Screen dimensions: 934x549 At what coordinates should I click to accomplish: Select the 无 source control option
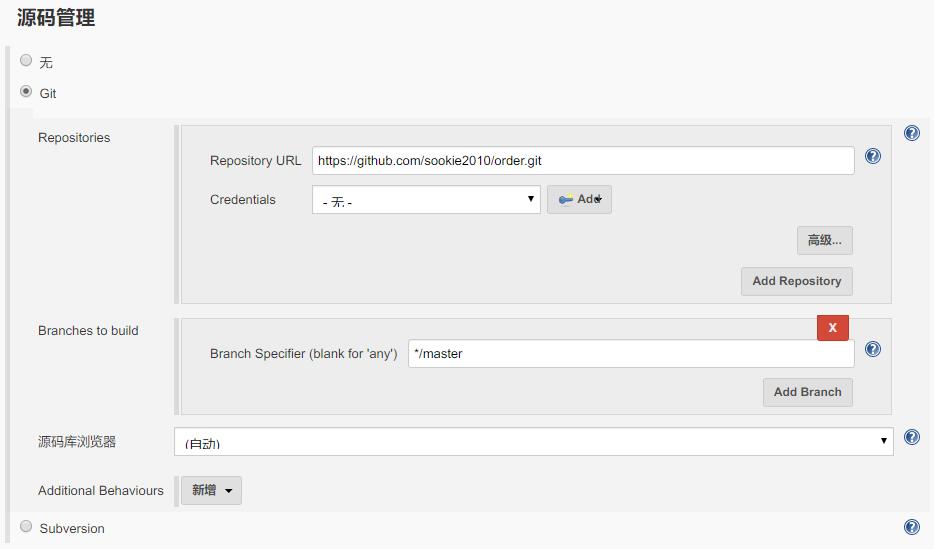pos(26,60)
